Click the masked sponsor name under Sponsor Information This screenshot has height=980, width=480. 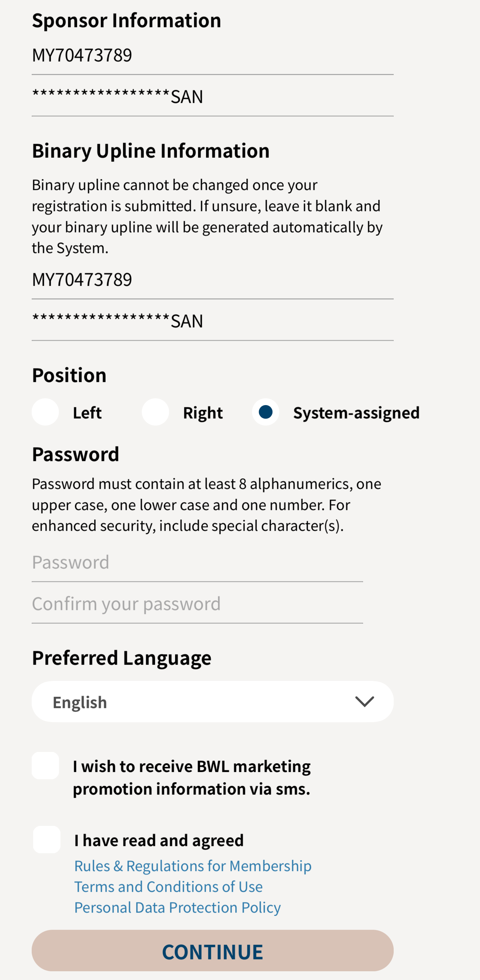212,97
